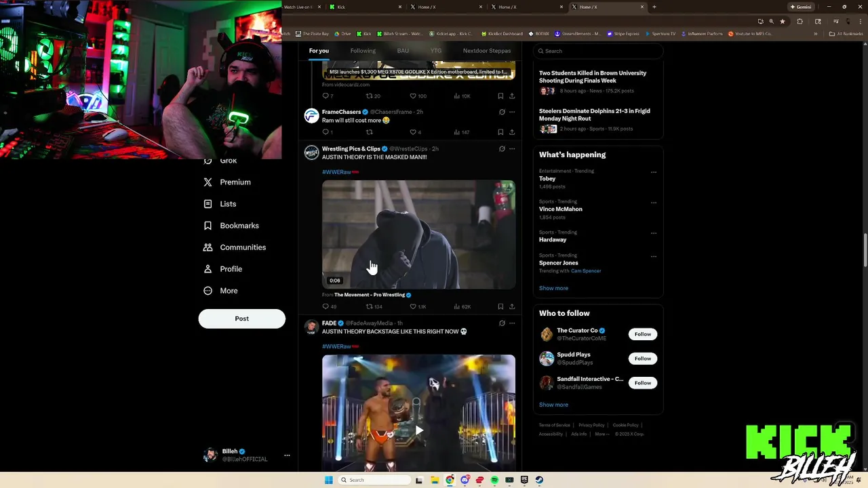
Task: Follow Sandfall Interactive
Action: (x=643, y=383)
